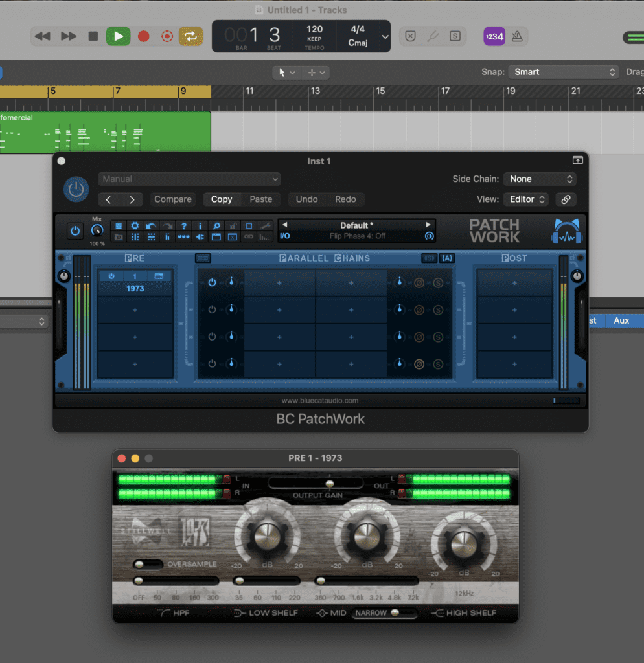The image size is (644, 663).
Task: Toggle the purple count-in 1234 button
Action: click(494, 36)
